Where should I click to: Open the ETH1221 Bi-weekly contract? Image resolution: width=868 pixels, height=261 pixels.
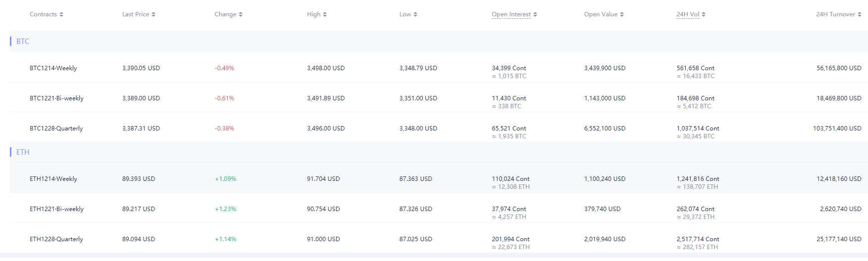click(56, 209)
